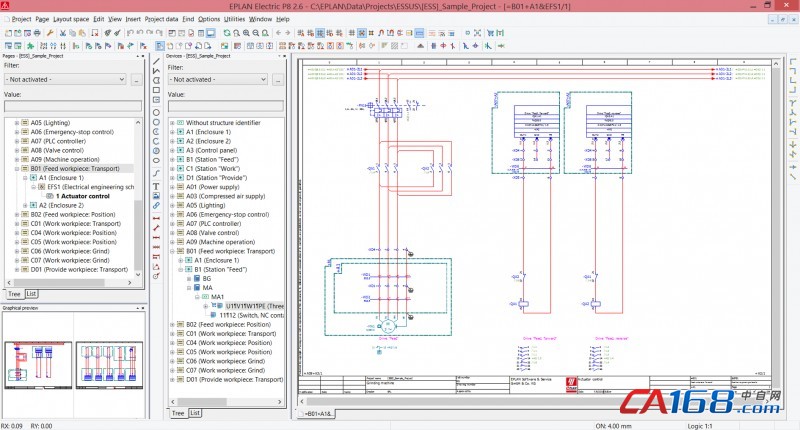
Task: Click the first new-page icon in toolbar
Action: pyautogui.click(x=9, y=33)
